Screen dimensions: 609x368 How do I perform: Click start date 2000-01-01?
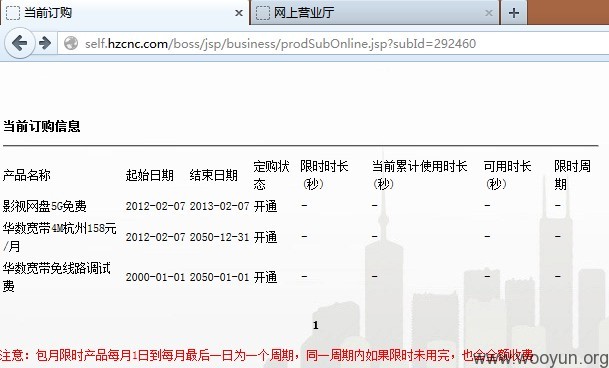(155, 277)
